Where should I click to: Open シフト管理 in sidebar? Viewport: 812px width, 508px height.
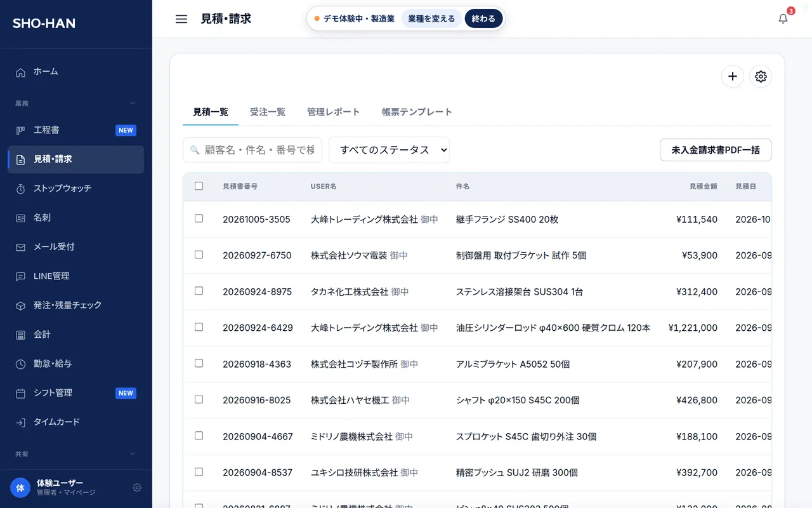[x=76, y=393]
